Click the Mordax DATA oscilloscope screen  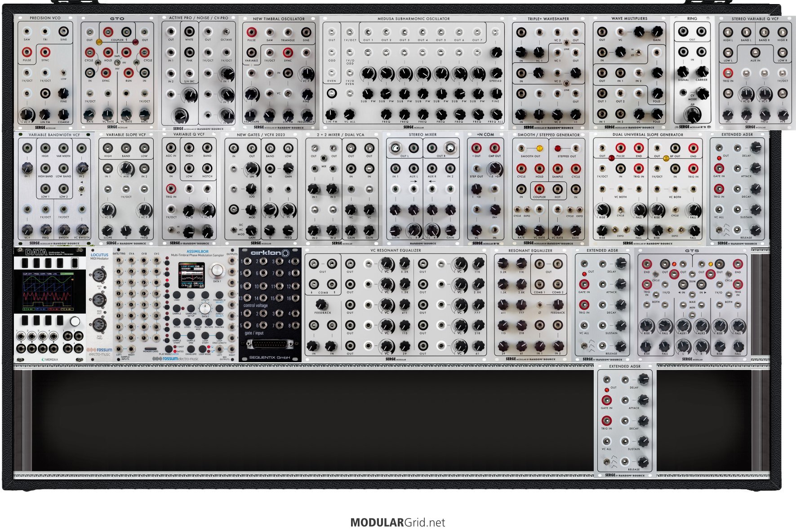coord(49,291)
